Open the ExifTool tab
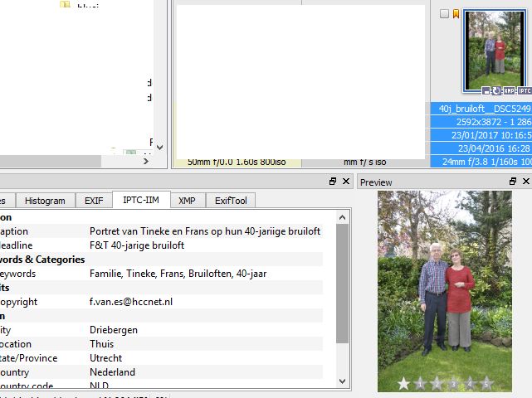532x398 pixels. pyautogui.click(x=231, y=201)
